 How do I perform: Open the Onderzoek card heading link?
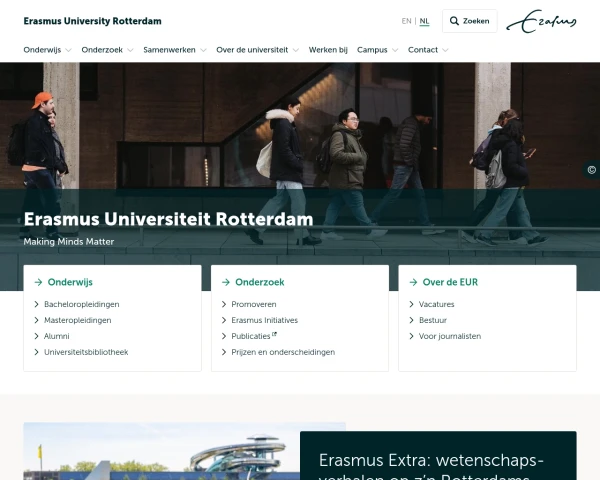[x=260, y=282]
